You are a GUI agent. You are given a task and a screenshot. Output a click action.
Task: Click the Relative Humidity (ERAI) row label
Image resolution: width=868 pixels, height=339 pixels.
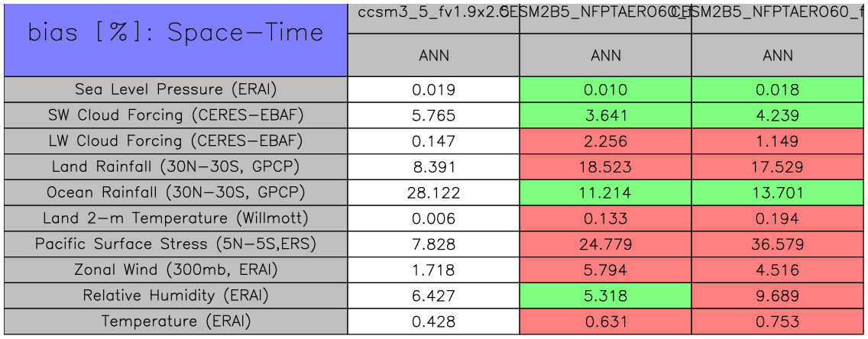click(x=176, y=295)
